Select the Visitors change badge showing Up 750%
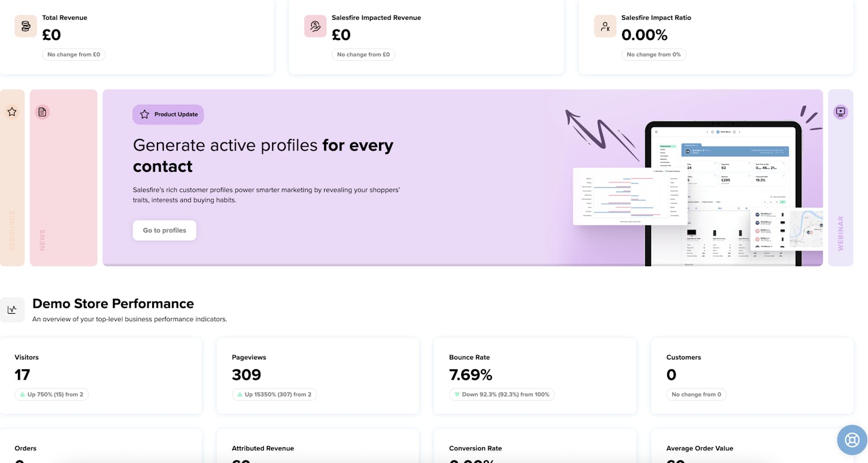The image size is (868, 463). pyautogui.click(x=52, y=394)
